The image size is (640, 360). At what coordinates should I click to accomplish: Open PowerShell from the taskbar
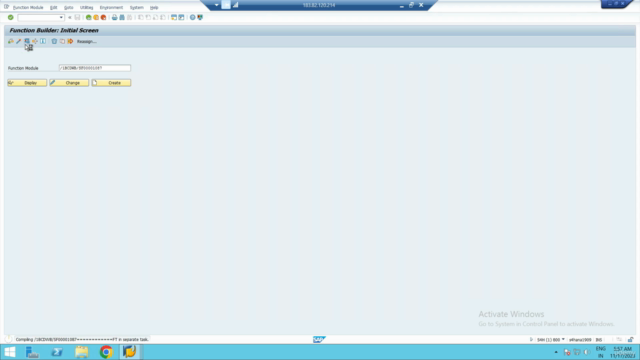pyautogui.click(x=57, y=352)
